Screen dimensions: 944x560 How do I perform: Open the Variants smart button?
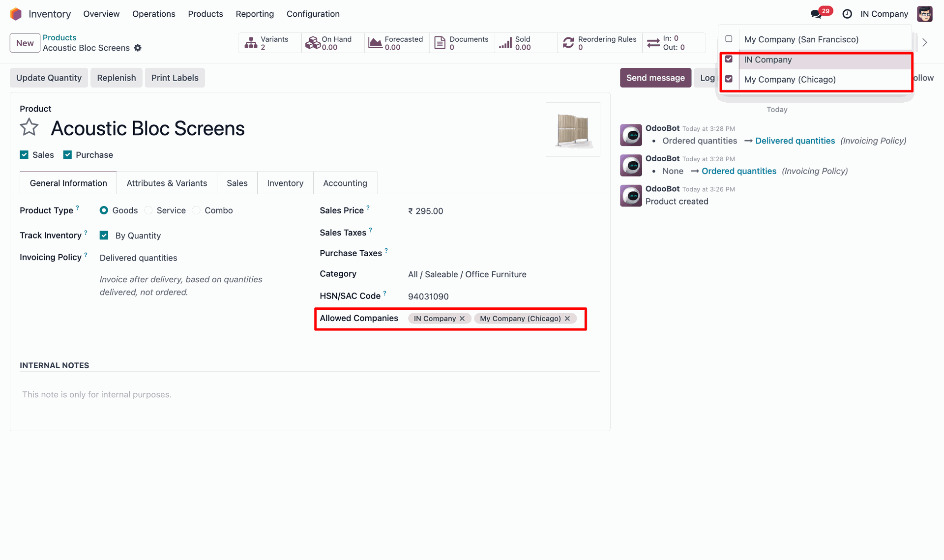coord(269,43)
